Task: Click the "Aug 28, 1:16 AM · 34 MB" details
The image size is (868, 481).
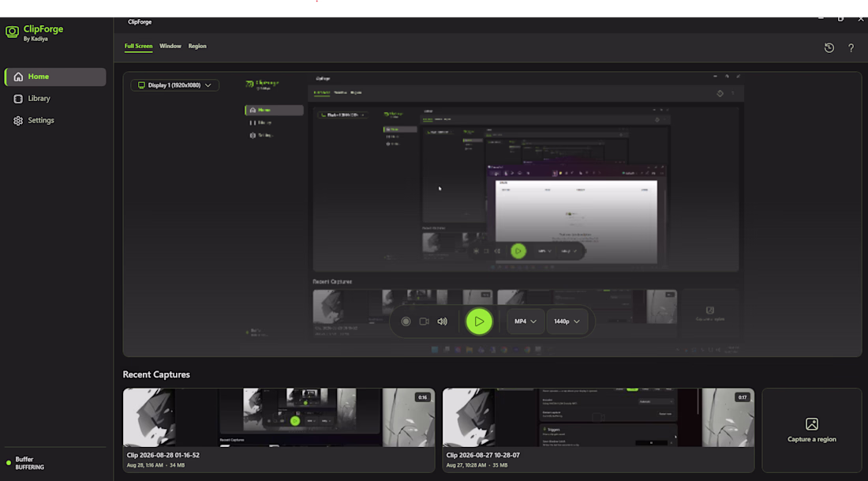Action: [x=155, y=465]
